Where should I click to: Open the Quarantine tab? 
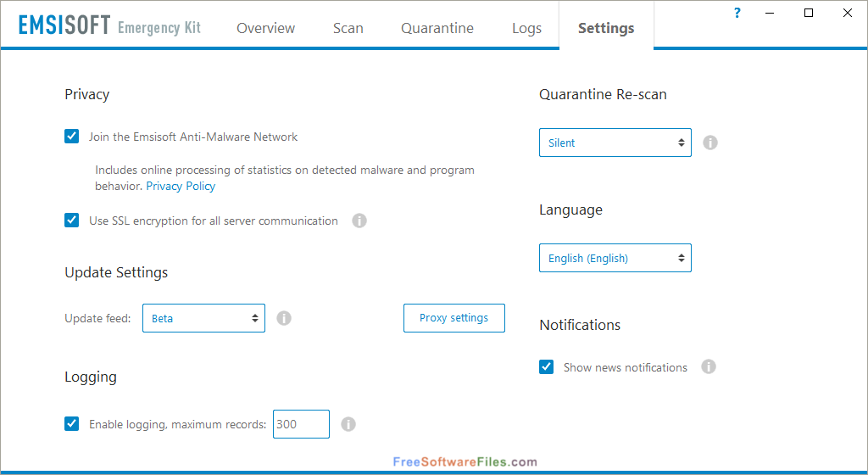pyautogui.click(x=437, y=28)
